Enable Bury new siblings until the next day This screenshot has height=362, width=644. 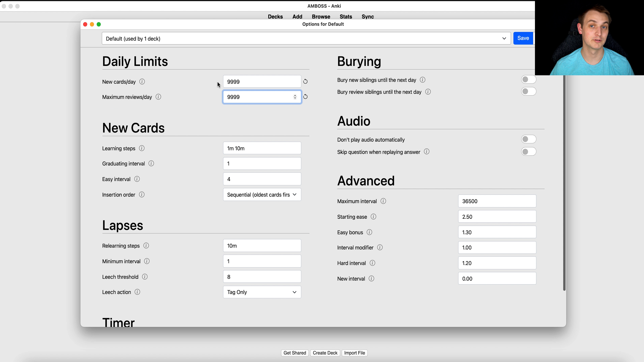[528, 79]
